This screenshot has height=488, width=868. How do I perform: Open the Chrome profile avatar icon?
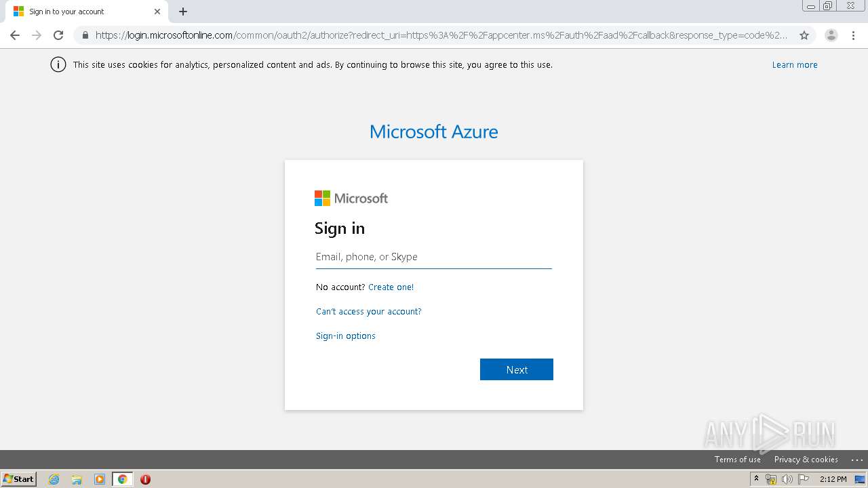pos(831,35)
